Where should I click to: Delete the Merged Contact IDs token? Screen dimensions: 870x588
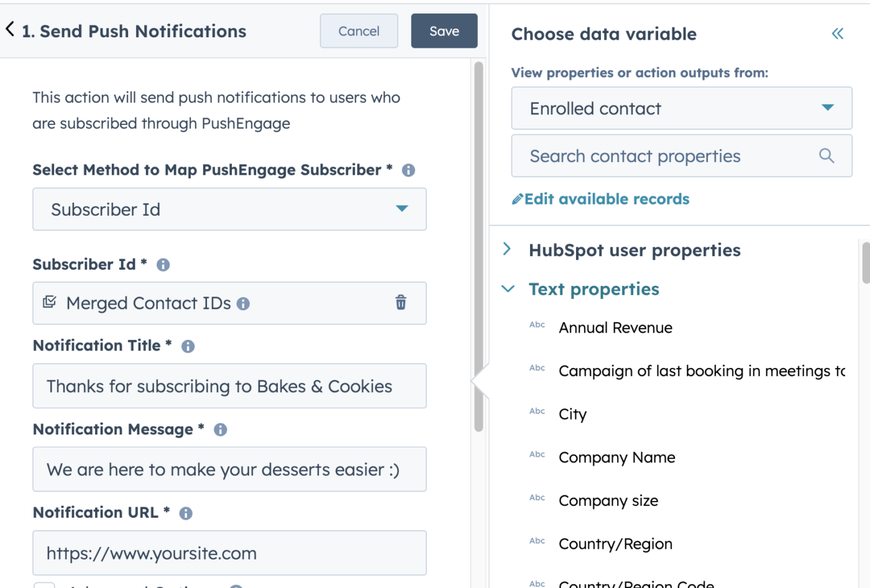[401, 302]
